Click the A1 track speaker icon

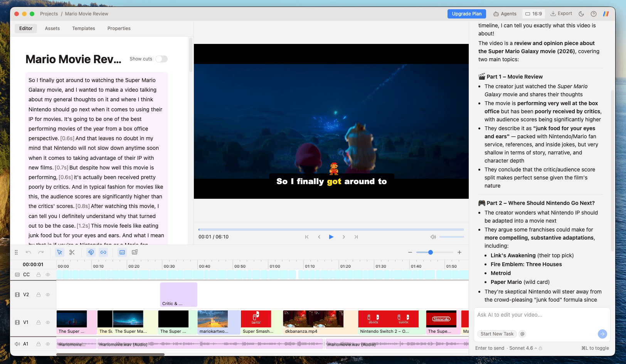[17, 344]
